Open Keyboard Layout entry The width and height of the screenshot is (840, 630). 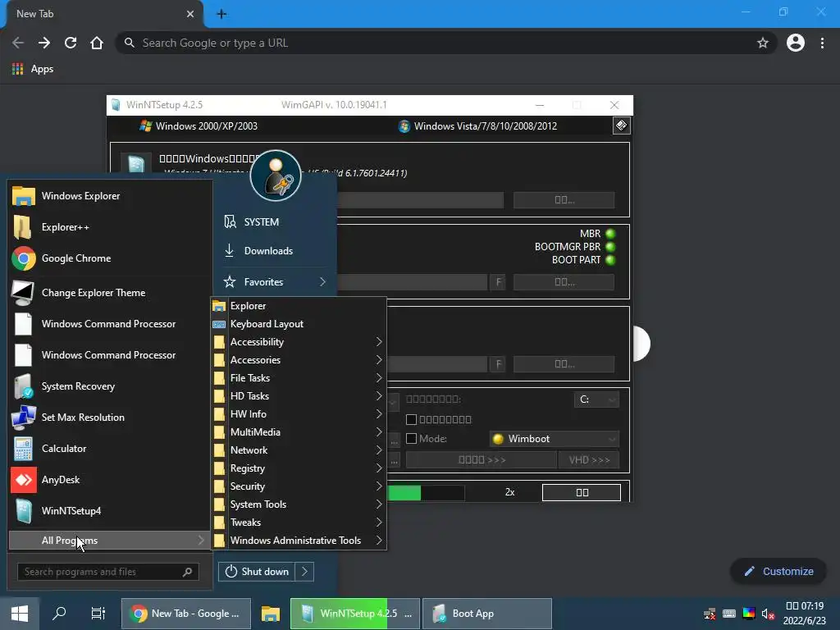point(299,324)
